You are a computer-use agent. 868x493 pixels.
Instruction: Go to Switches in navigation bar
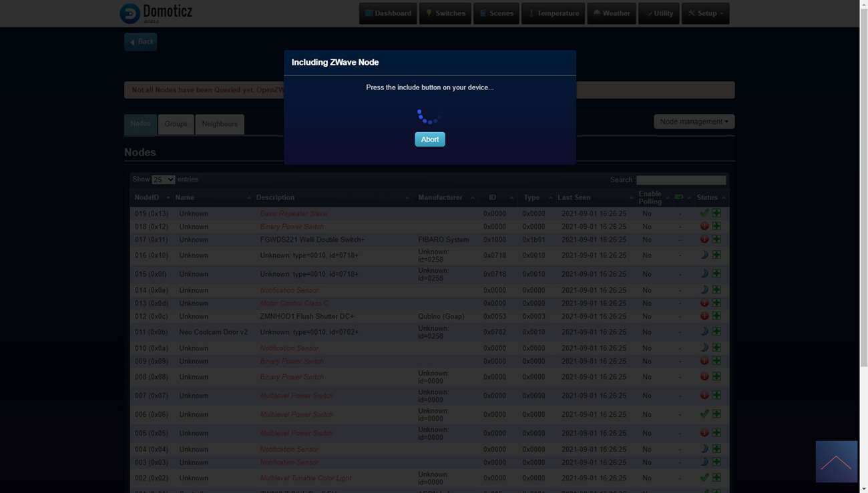pyautogui.click(x=445, y=13)
